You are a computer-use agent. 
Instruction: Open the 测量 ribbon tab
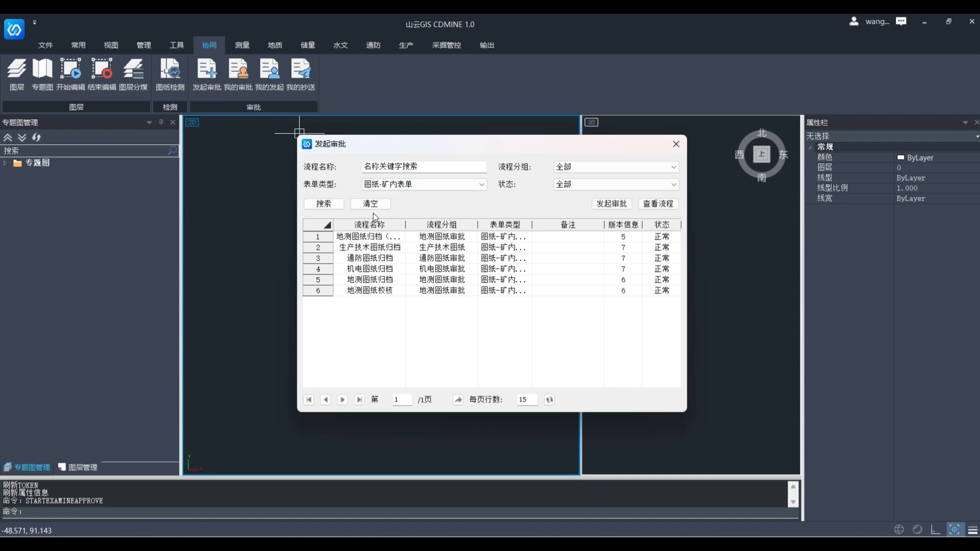tap(242, 45)
